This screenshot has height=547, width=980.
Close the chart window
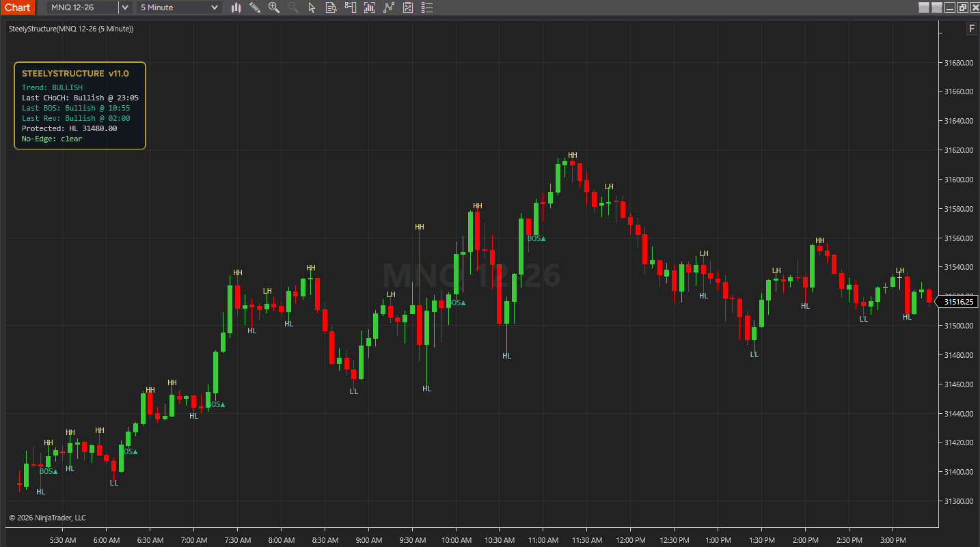975,8
